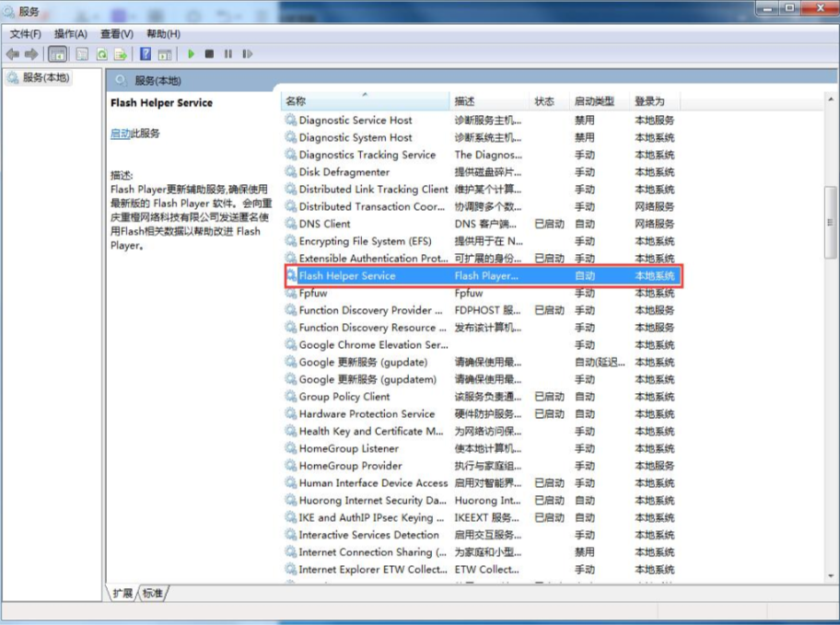Switch to the 标准 tab at bottom
The height and width of the screenshot is (625, 840).
pos(153,594)
